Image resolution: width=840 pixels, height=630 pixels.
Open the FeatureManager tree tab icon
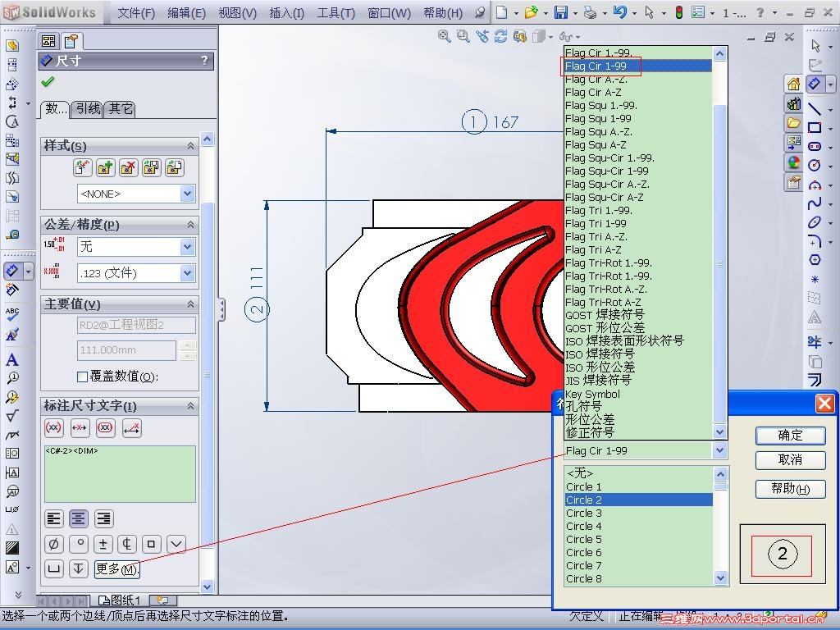[x=48, y=41]
